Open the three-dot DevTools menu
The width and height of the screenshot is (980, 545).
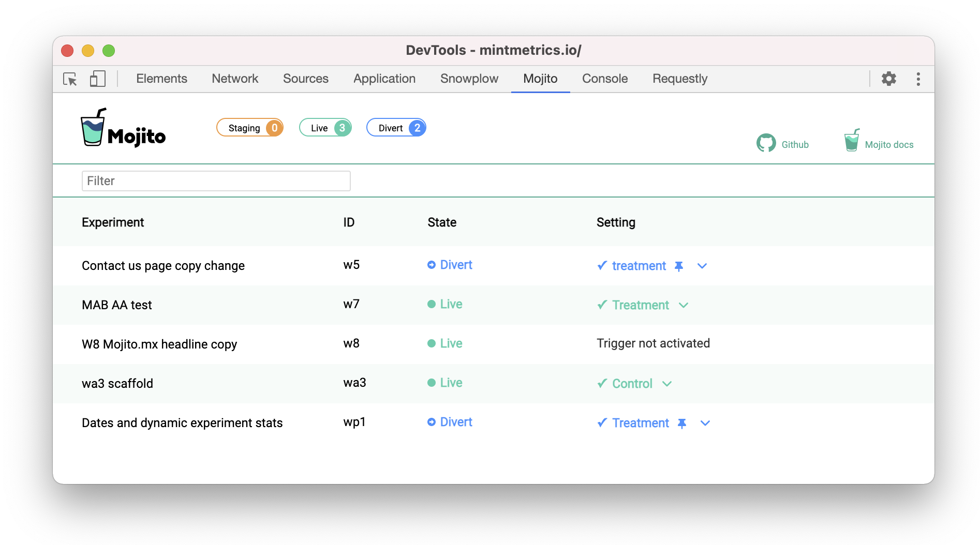click(x=918, y=79)
